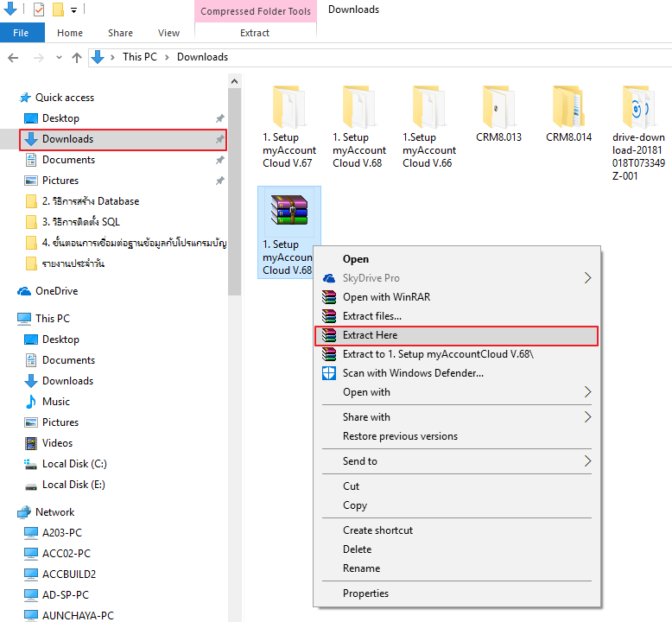Screen dimensions: 672x622
Task: Select Music under This PC
Action: click(56, 402)
